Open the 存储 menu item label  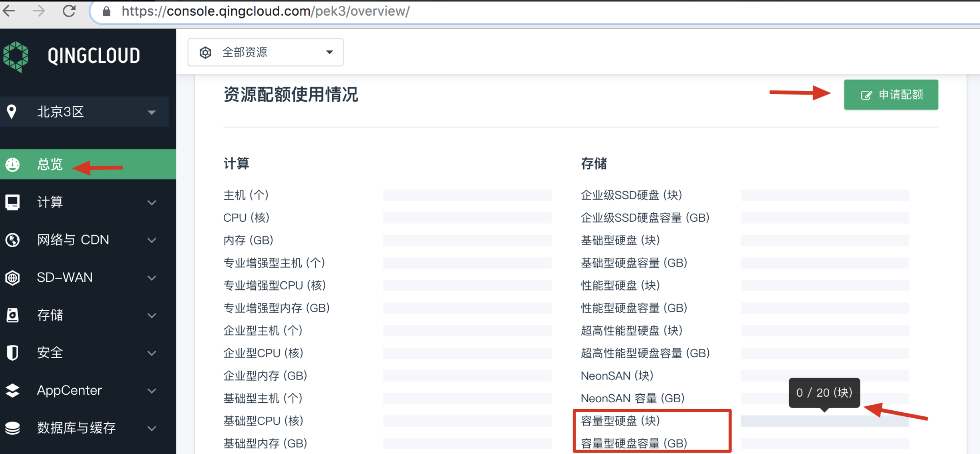50,315
